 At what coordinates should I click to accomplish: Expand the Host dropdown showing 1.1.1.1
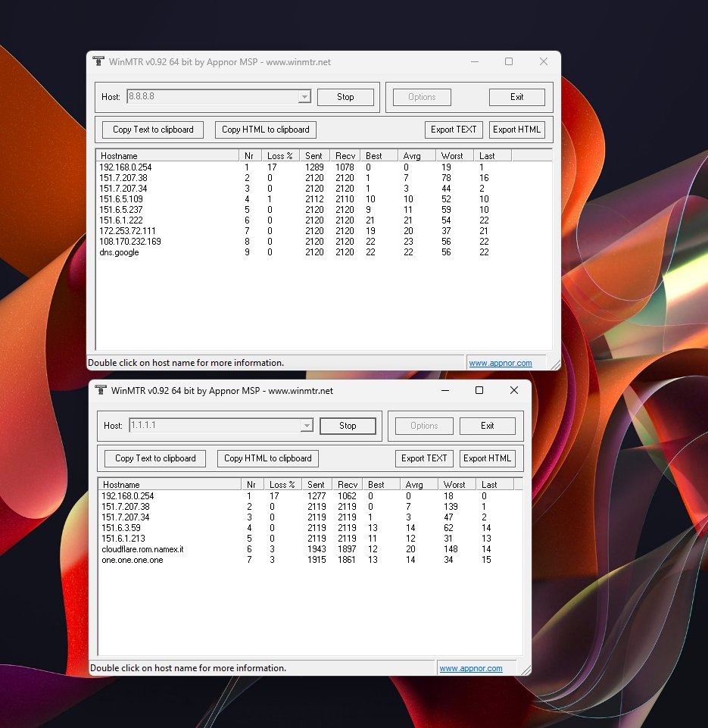coord(307,426)
